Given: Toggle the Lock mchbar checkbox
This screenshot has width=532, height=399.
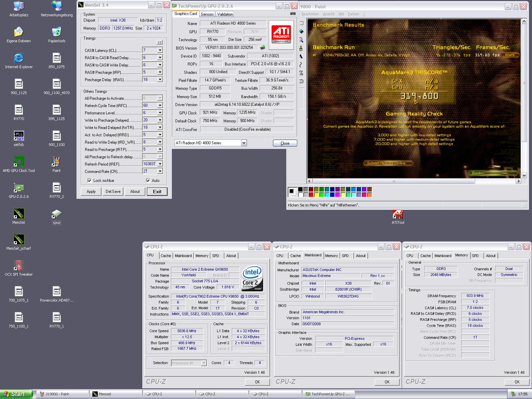Looking at the screenshot, I should [x=89, y=181].
